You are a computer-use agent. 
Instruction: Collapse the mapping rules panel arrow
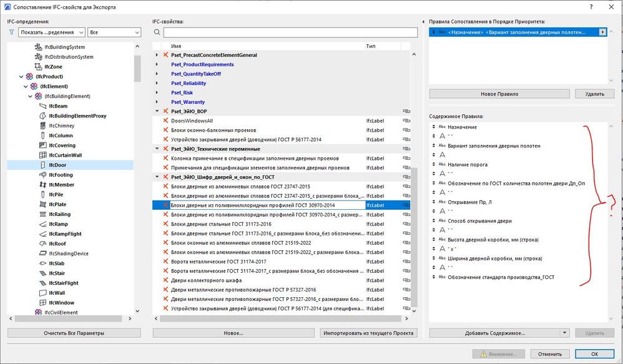point(423,22)
